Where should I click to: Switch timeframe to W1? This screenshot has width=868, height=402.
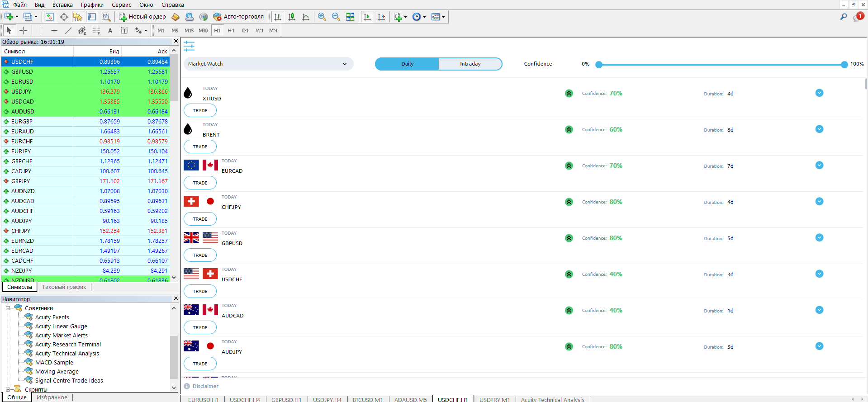(x=260, y=30)
